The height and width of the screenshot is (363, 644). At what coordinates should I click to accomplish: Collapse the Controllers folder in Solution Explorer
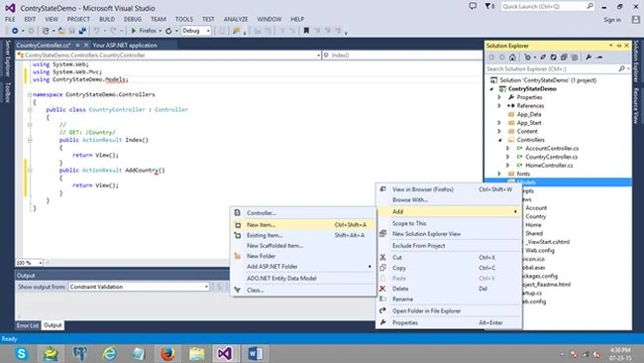click(x=499, y=140)
